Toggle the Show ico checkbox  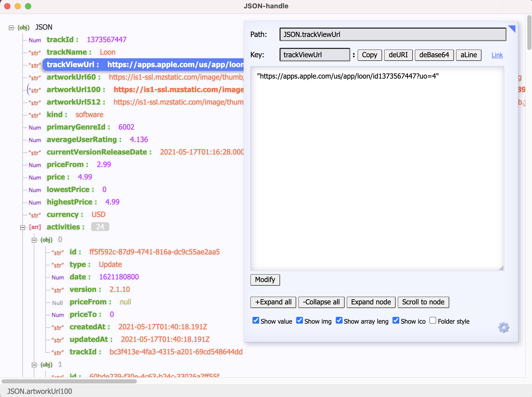pyautogui.click(x=396, y=320)
